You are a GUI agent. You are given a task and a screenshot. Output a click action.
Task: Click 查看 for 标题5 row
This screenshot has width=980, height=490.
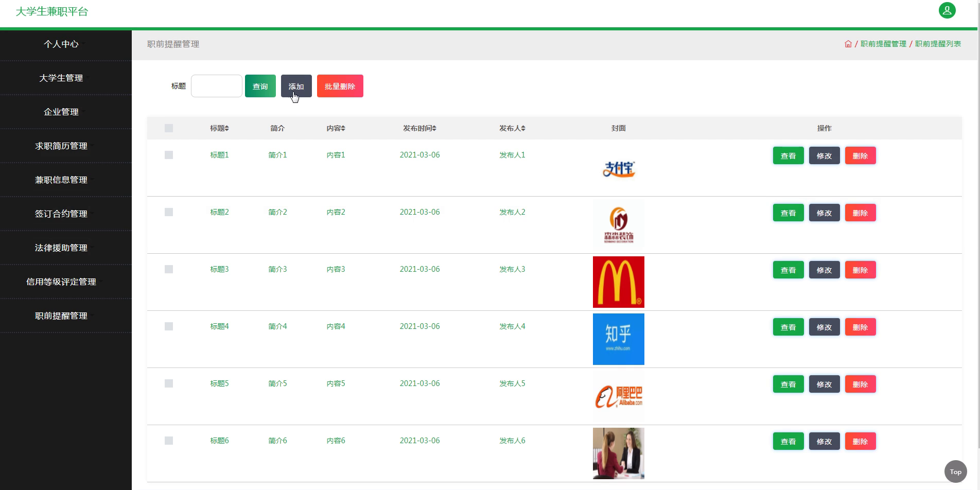click(789, 384)
